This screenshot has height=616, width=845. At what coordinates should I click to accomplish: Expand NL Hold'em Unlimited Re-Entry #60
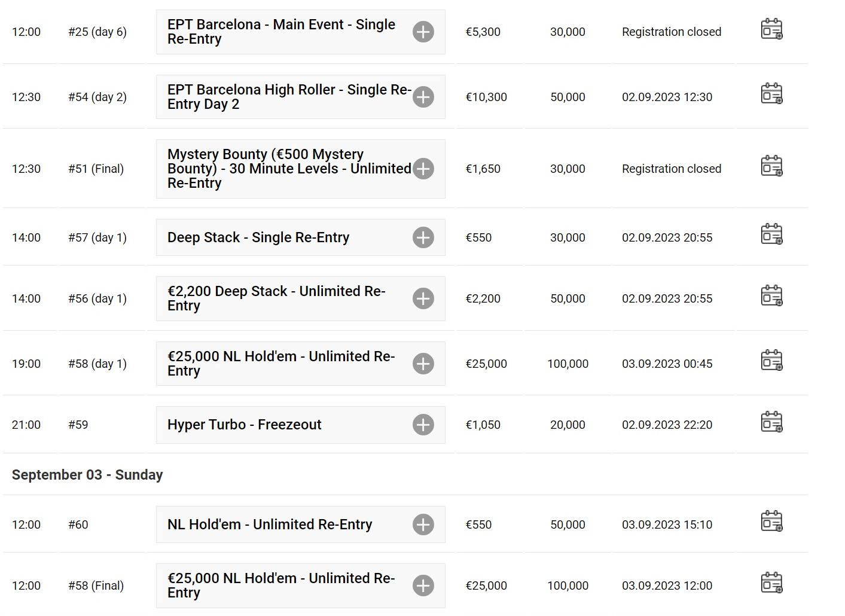(x=423, y=524)
